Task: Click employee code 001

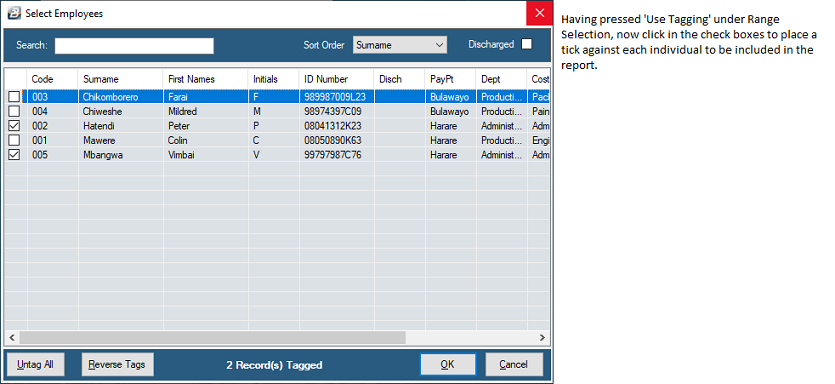Action: tap(39, 140)
